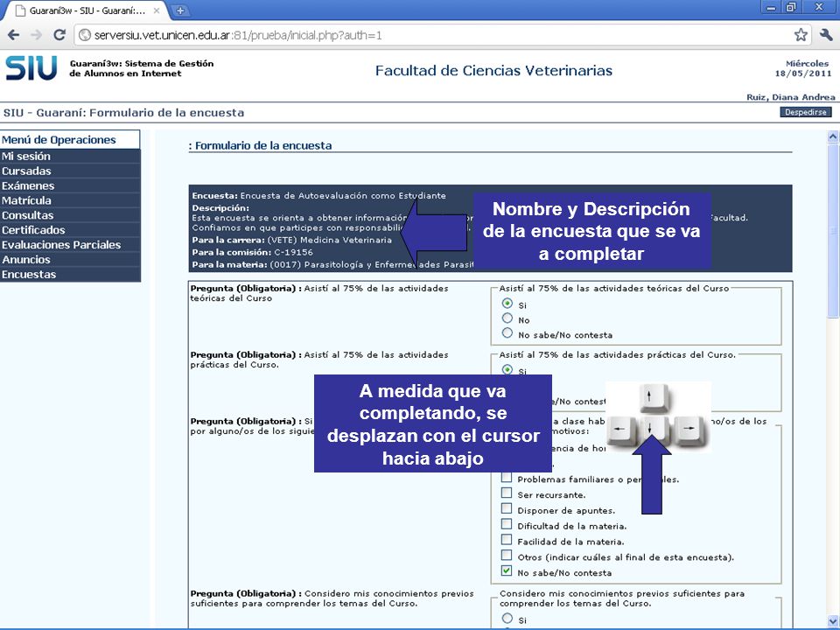Open the Cursadas menu item
The height and width of the screenshot is (630, 840).
70,171
